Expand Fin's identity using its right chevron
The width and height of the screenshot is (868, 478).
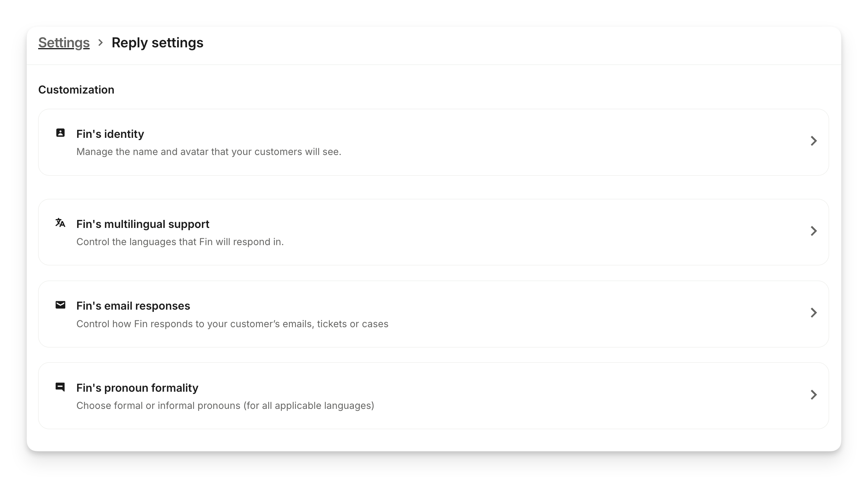[x=813, y=141]
